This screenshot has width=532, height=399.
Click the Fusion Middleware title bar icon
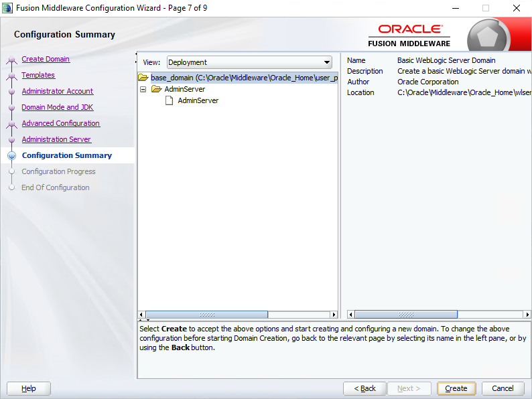[7, 8]
